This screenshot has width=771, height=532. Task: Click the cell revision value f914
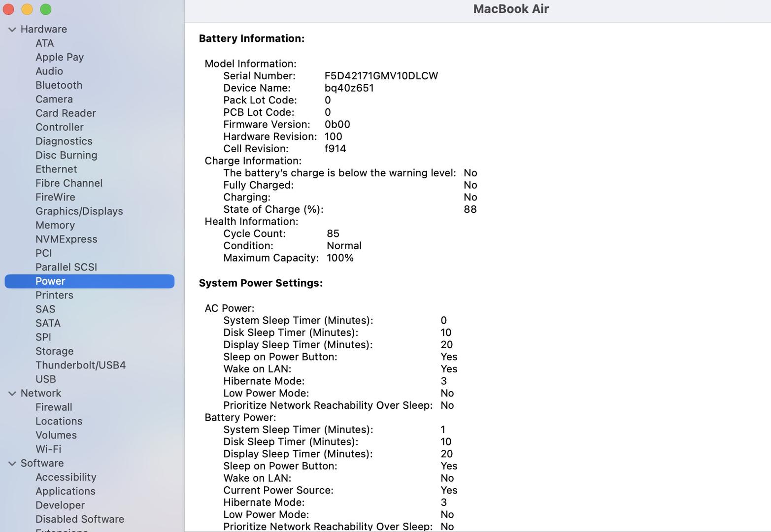(335, 149)
